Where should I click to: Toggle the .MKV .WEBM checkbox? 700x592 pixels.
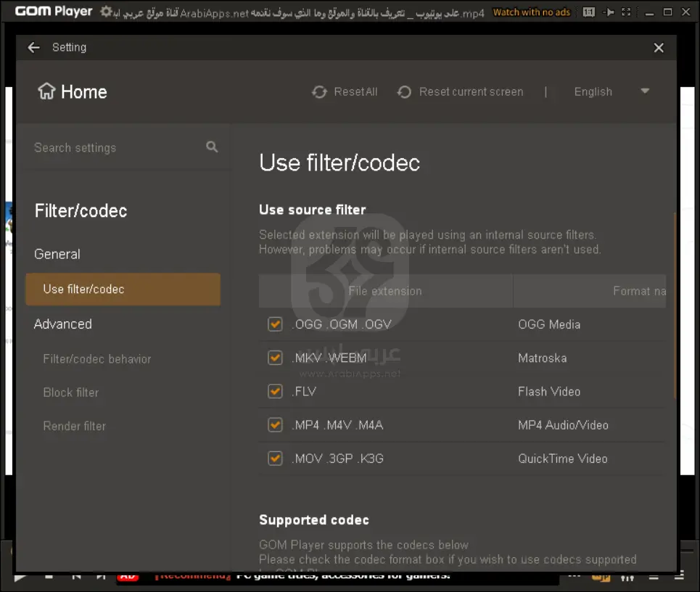tap(275, 358)
